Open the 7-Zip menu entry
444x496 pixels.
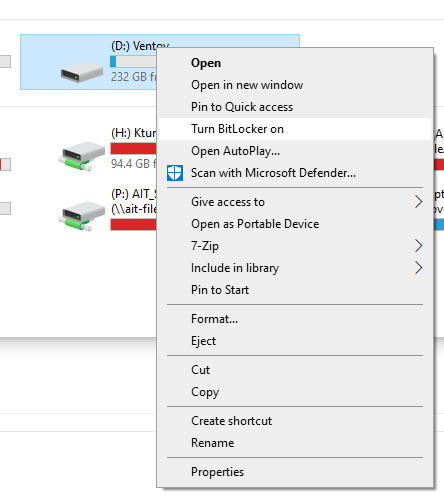tap(295, 246)
